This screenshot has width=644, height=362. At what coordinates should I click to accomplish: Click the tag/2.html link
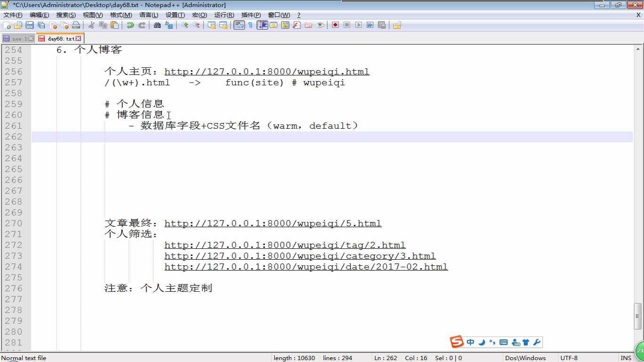(285, 246)
